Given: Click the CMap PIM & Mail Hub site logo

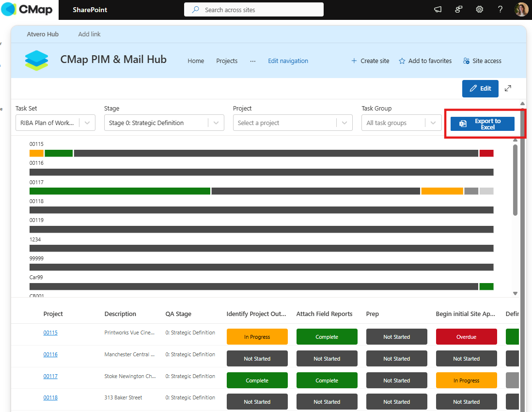Looking at the screenshot, I should [x=37, y=61].
